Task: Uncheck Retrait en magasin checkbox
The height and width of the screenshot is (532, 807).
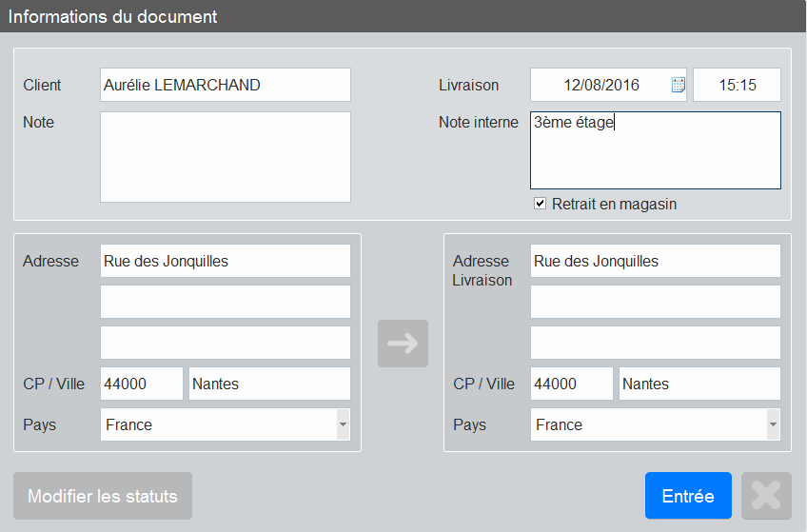Action: [x=540, y=204]
